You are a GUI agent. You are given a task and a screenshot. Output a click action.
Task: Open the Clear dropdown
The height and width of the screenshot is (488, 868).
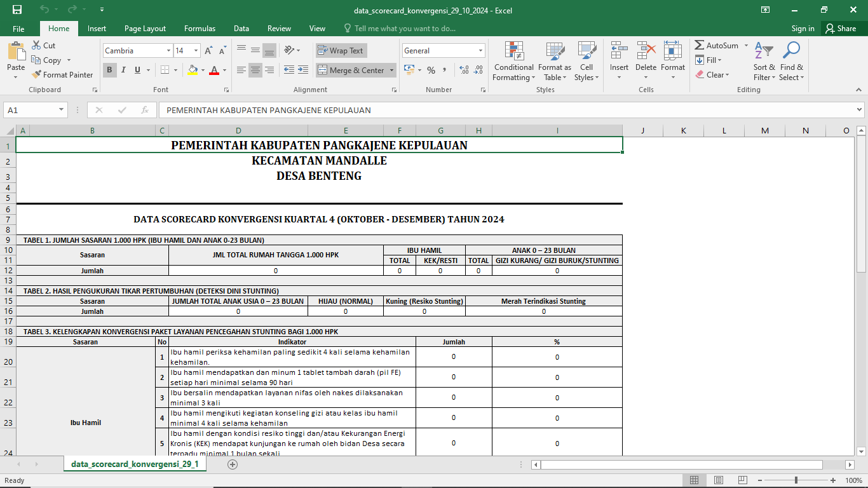point(712,74)
